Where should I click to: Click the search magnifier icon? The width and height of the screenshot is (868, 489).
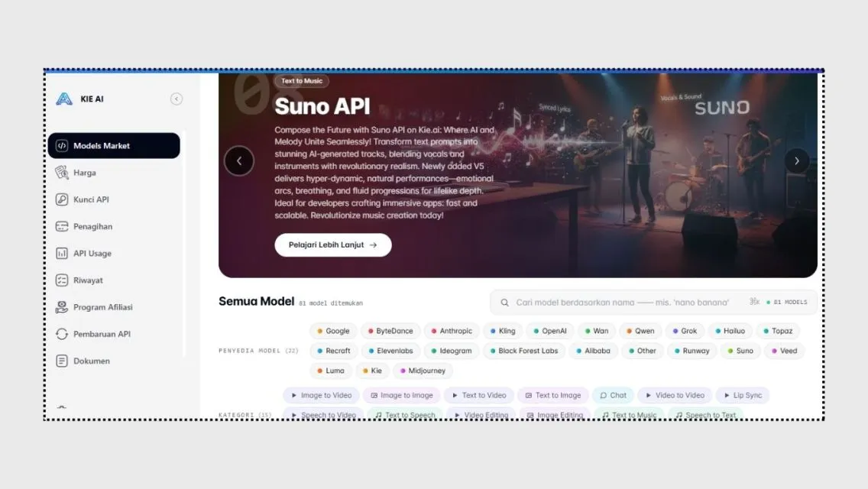click(x=504, y=303)
